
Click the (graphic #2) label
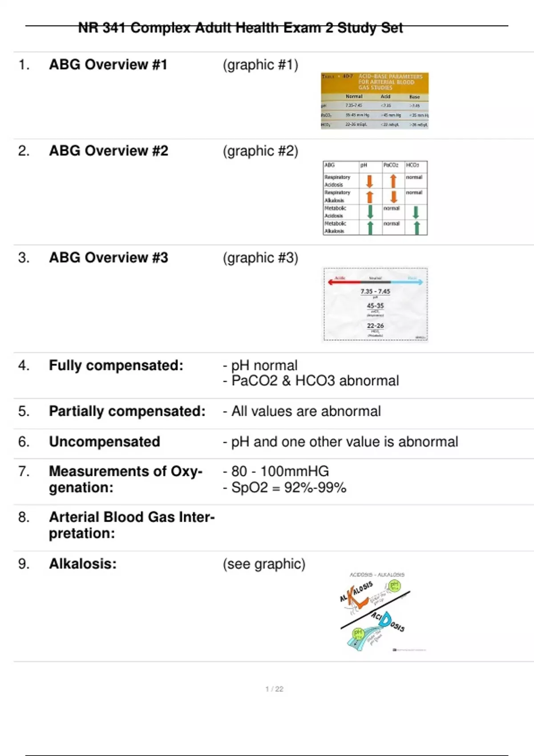(x=260, y=151)
